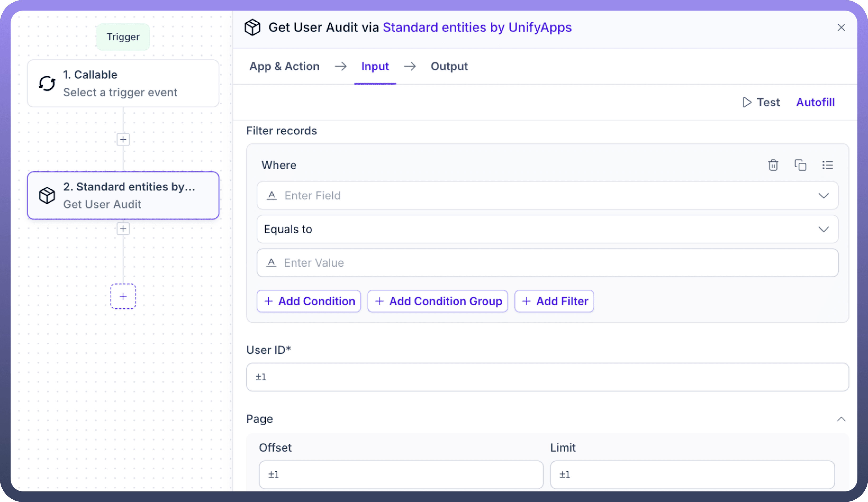Click the Callable step refresh icon
Screen dimensions: 868x502
point(47,83)
